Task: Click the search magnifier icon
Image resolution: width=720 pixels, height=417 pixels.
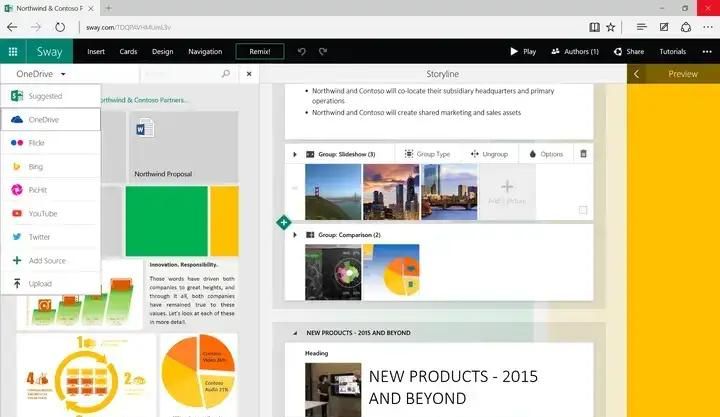Action: (x=225, y=73)
